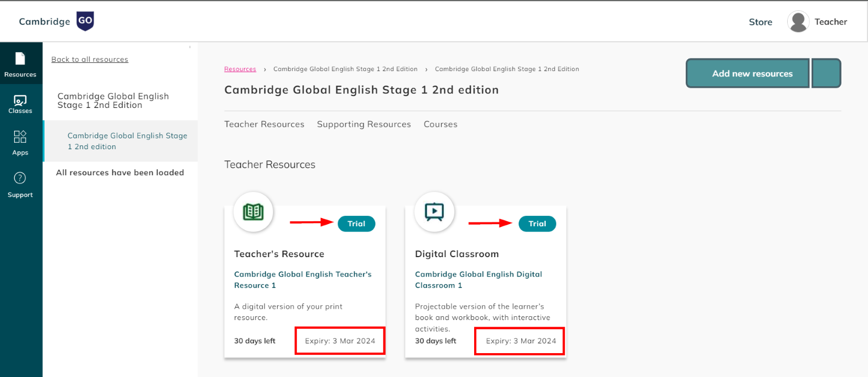
Task: Click '30 days left' on Digital Classroom card
Action: point(436,341)
